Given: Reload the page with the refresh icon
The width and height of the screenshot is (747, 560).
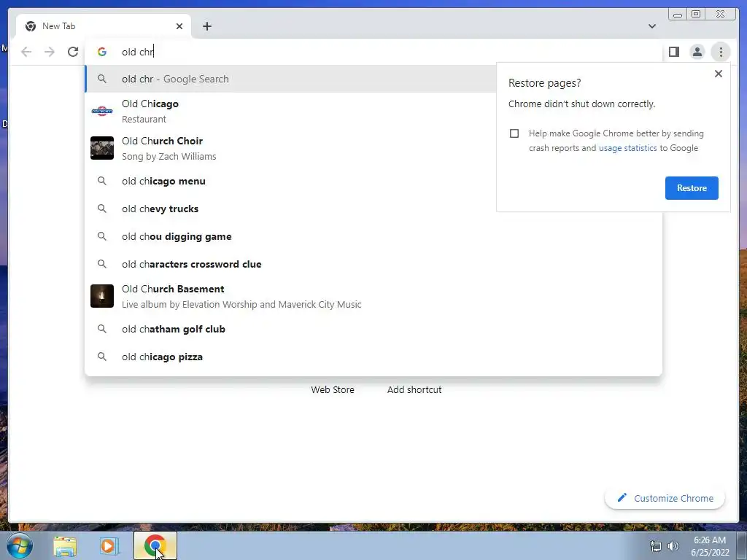Looking at the screenshot, I should 73,52.
